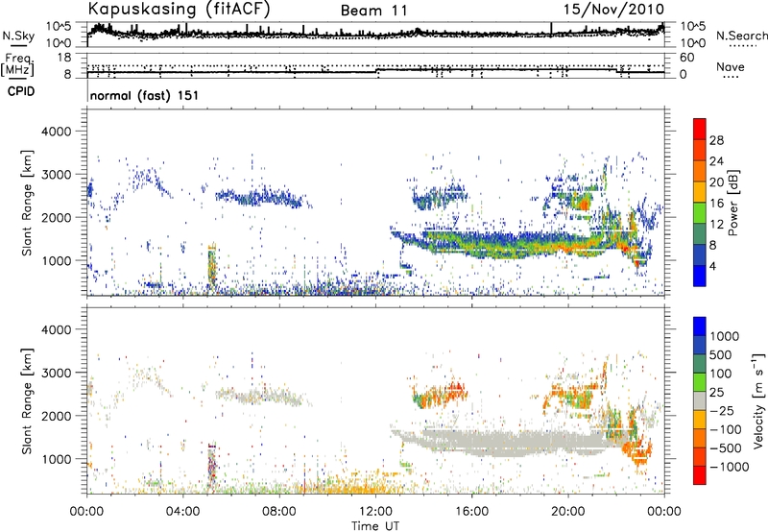Viewport: 768px width, 532px height.
Task: Click the solid line sample under N.Sky
Action: [18, 45]
